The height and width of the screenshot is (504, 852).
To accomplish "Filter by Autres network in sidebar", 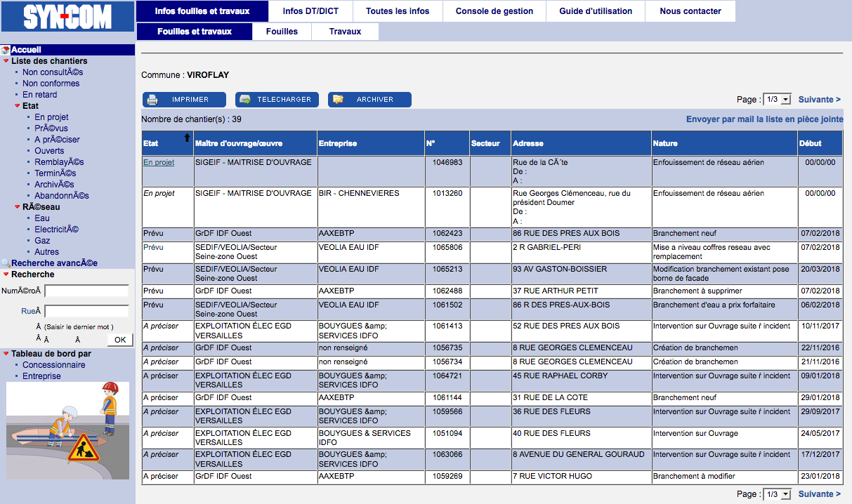I will 46,252.
